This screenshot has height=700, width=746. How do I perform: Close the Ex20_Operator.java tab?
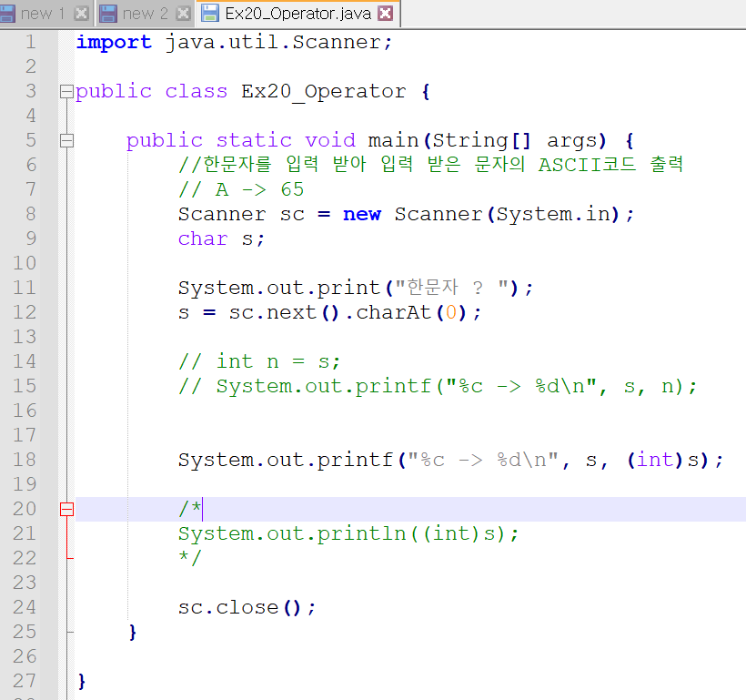click(386, 14)
